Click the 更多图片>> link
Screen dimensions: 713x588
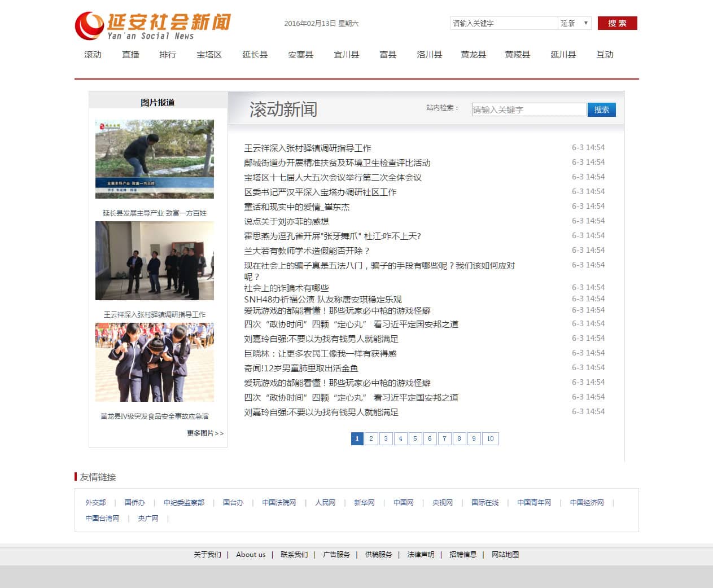[x=205, y=433]
